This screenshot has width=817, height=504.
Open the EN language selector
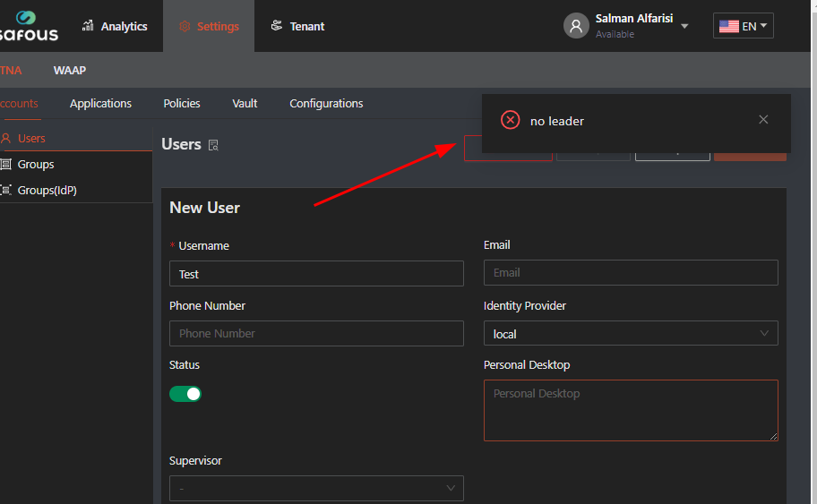[743, 26]
